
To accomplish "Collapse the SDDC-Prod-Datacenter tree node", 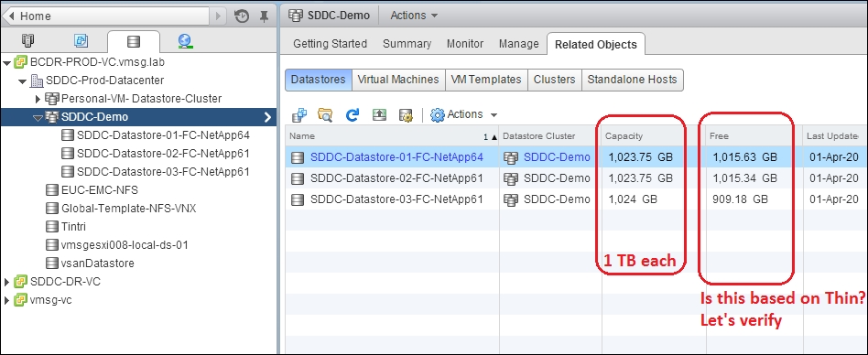I will [x=22, y=81].
